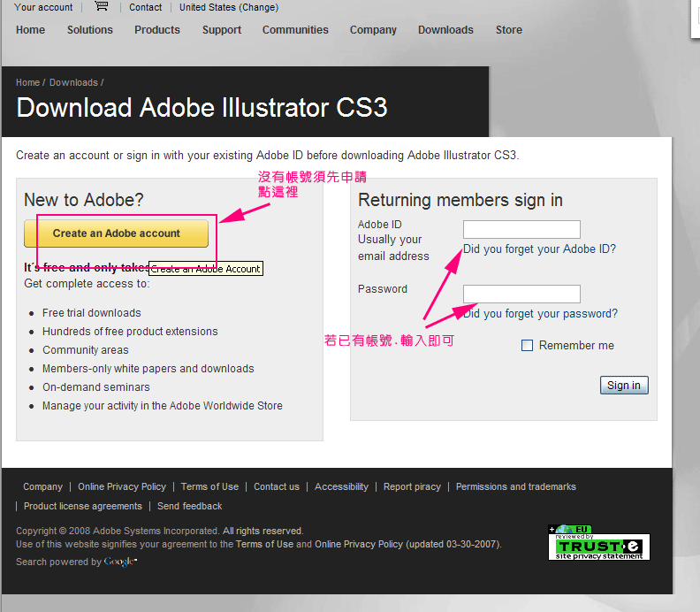
Task: Open footer Terms of Use link
Action: (209, 486)
